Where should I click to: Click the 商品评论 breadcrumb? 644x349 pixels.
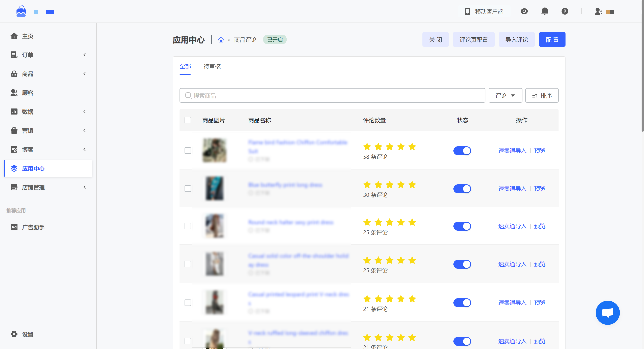245,40
